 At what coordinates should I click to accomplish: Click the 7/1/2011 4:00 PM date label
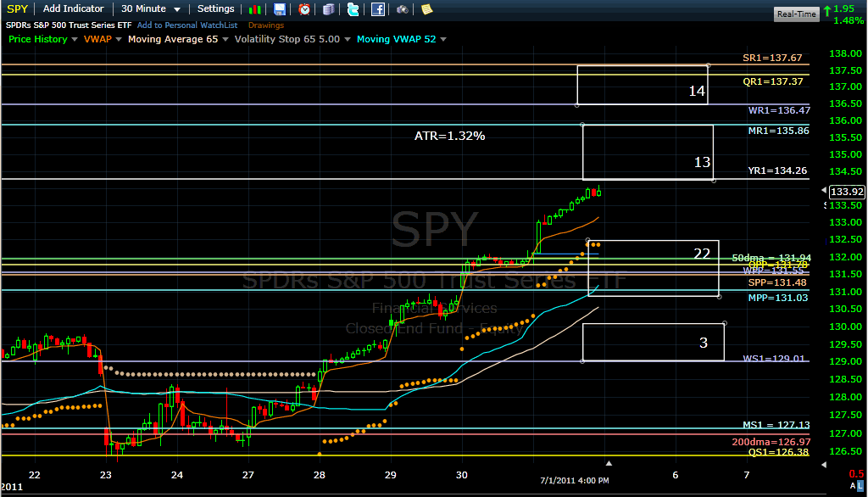coord(575,480)
